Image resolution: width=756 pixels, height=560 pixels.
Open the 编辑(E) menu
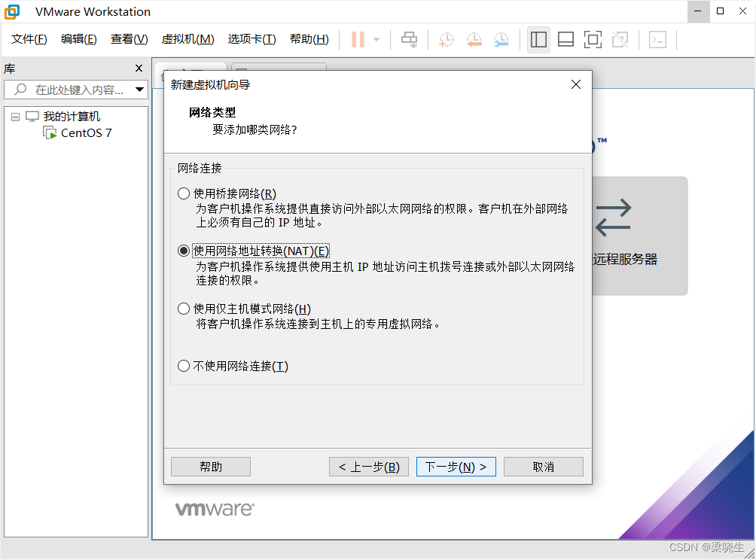point(78,39)
